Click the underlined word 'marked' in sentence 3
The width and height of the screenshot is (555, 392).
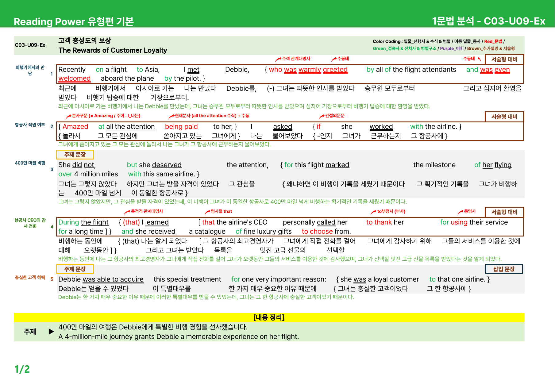[337, 165]
